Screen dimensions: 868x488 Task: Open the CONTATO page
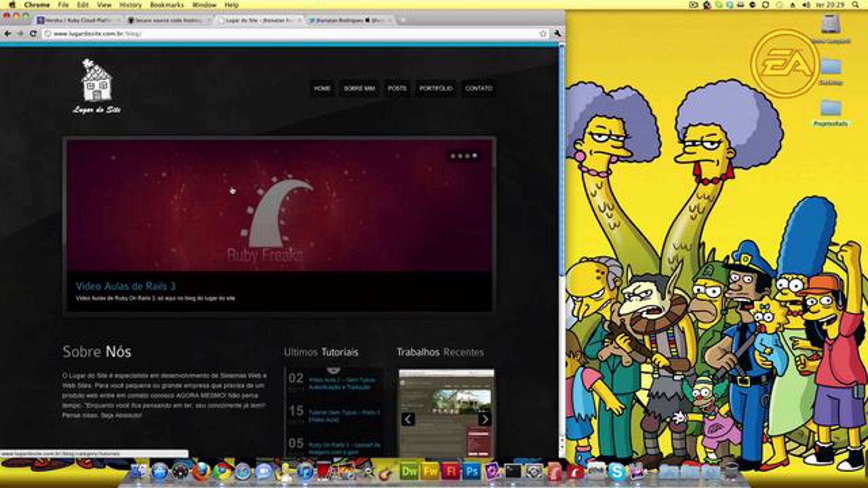(478, 88)
